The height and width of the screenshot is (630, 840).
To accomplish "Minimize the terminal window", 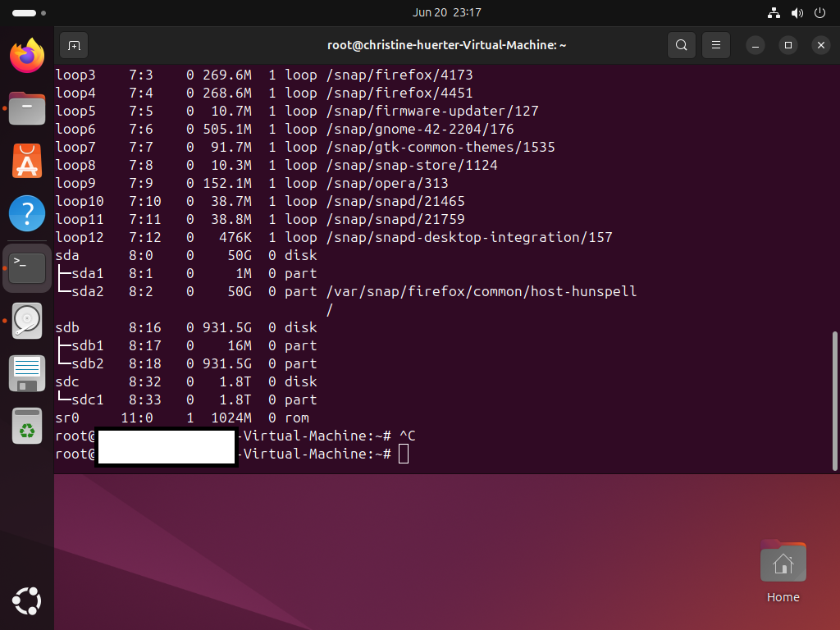I will [x=756, y=46].
